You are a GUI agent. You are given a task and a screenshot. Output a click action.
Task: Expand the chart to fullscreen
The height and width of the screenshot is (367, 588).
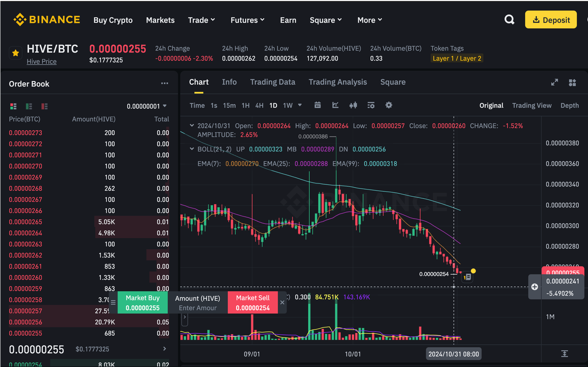pos(554,82)
